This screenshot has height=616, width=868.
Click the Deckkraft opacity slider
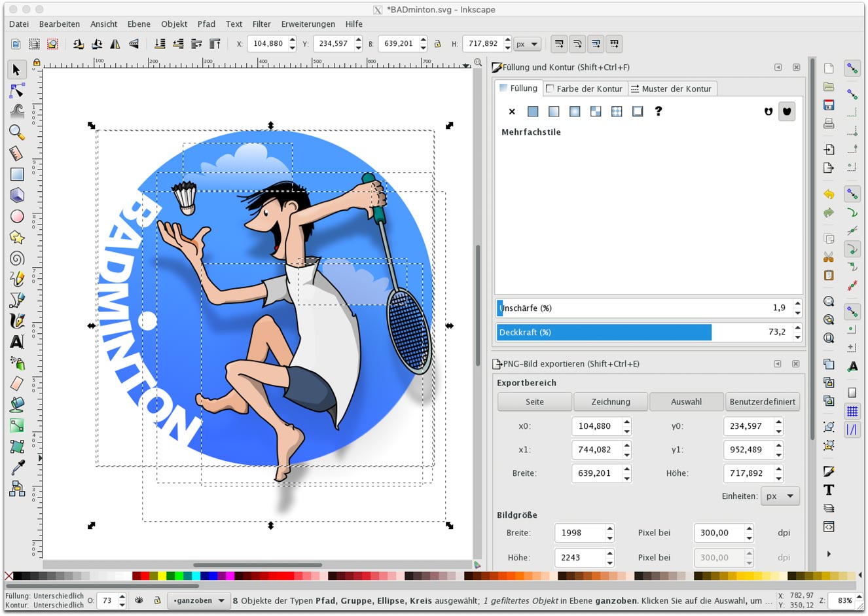(644, 332)
